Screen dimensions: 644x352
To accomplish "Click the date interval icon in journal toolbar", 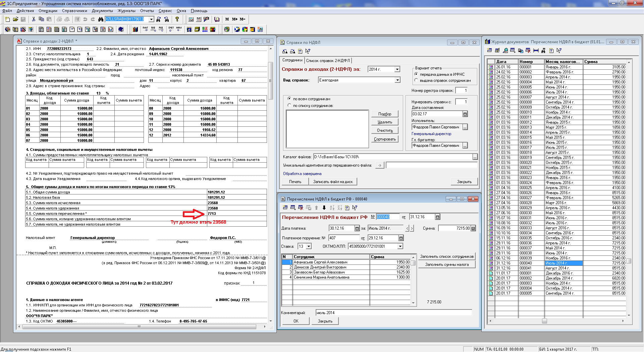I will (536, 51).
